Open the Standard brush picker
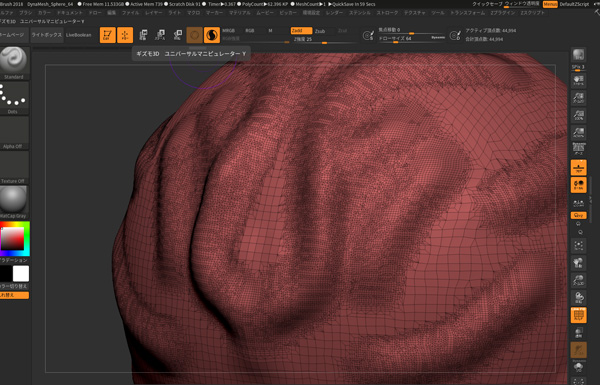 (14, 63)
